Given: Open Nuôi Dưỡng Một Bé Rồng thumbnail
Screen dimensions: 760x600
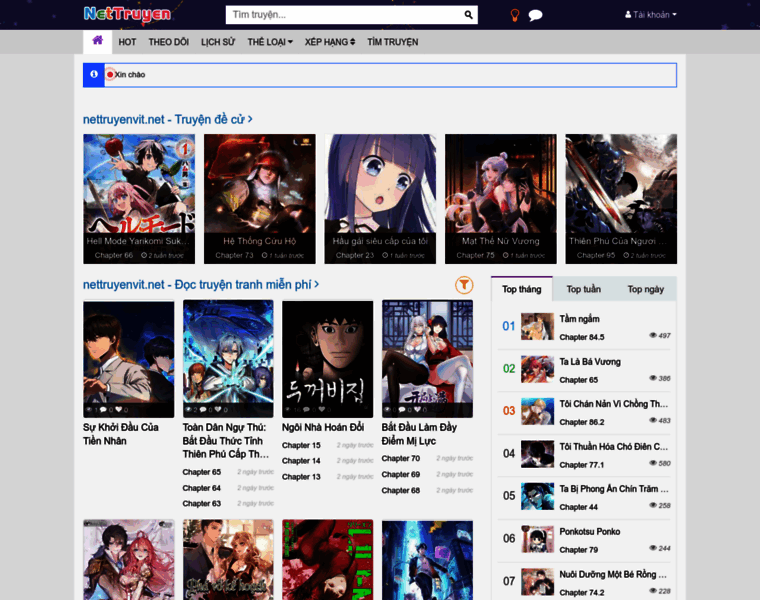Looking at the screenshot, I should click(x=537, y=582).
